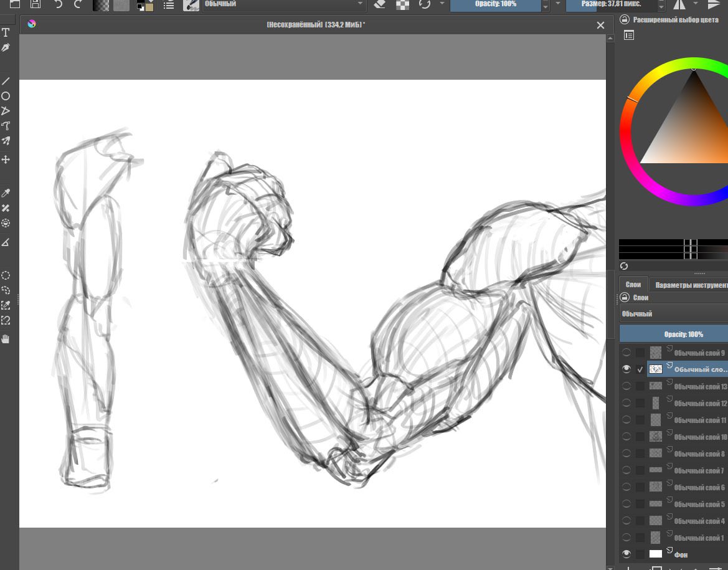Screen dimensions: 728x570
Task: Show Обычный слой 13
Action: (x=626, y=386)
